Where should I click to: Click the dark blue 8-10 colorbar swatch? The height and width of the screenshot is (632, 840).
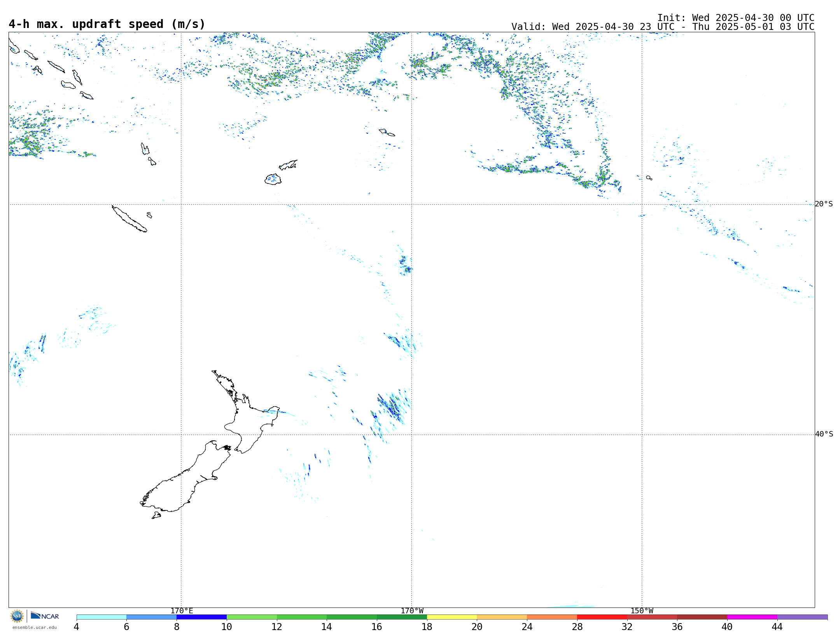201,617
